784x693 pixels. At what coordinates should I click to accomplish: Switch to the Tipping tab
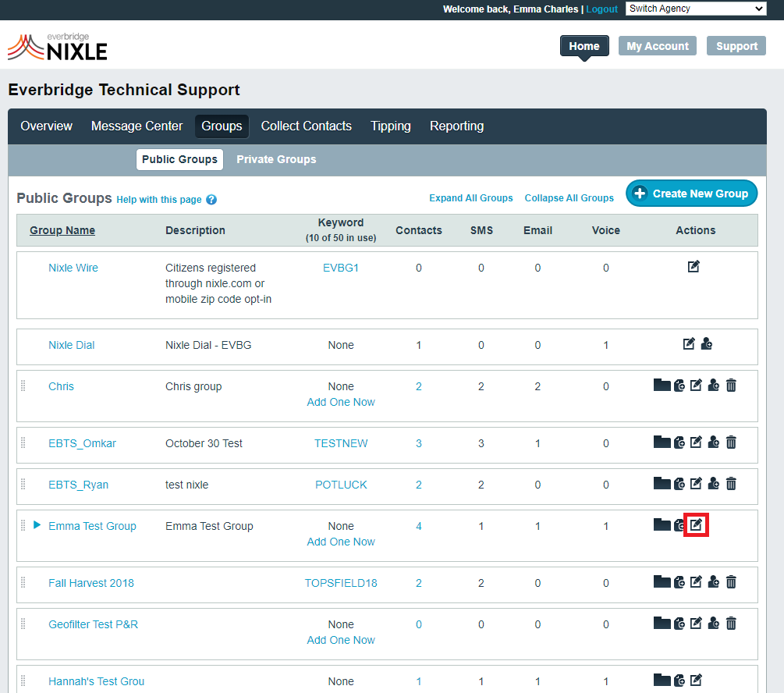[x=391, y=126]
